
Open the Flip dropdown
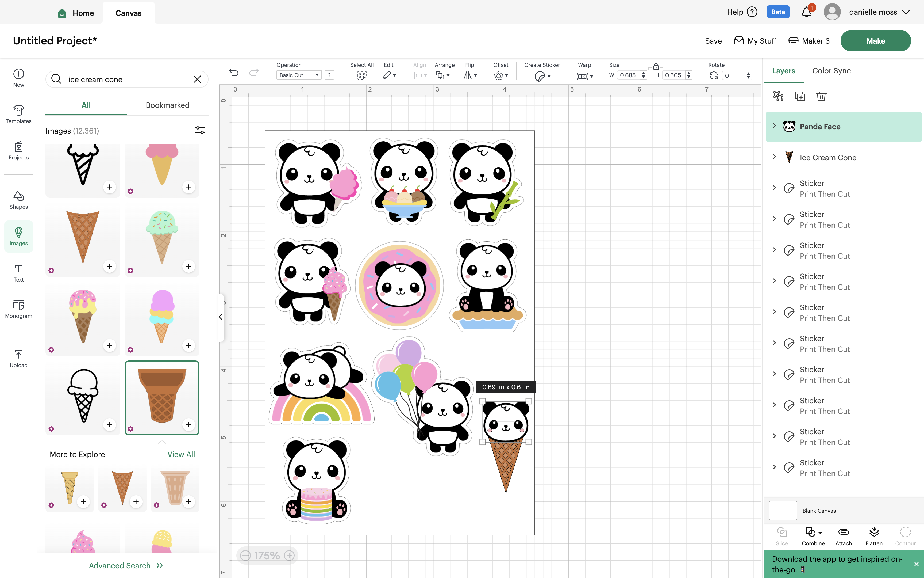pyautogui.click(x=470, y=75)
